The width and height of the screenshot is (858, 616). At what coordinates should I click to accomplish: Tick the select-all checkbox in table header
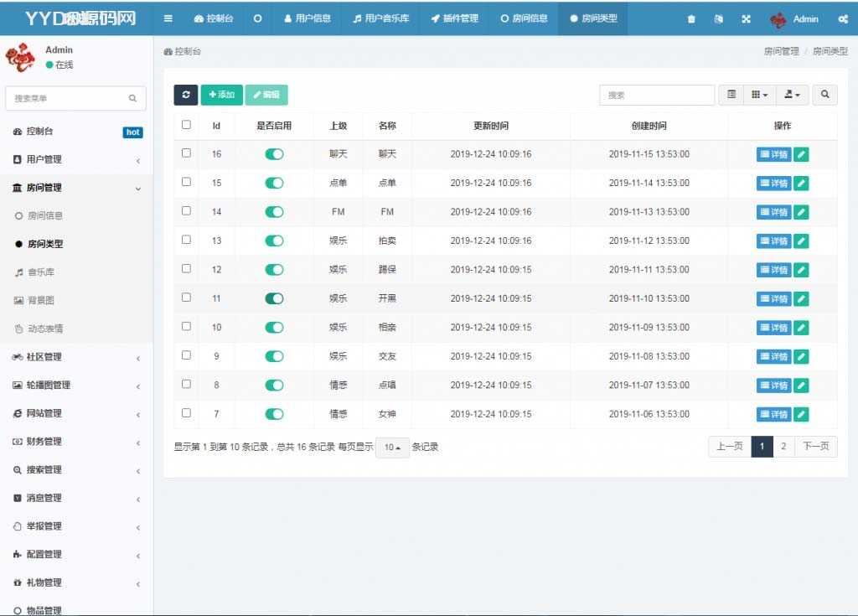tap(186, 125)
